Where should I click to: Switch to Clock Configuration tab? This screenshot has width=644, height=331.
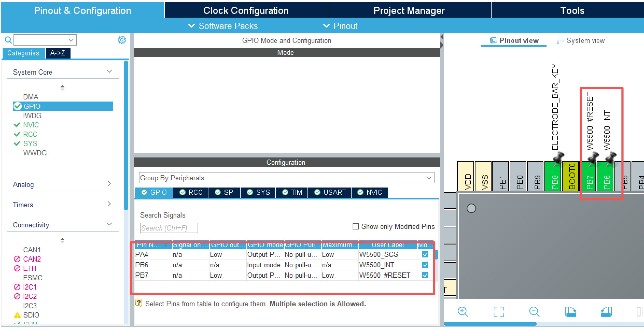coord(246,11)
